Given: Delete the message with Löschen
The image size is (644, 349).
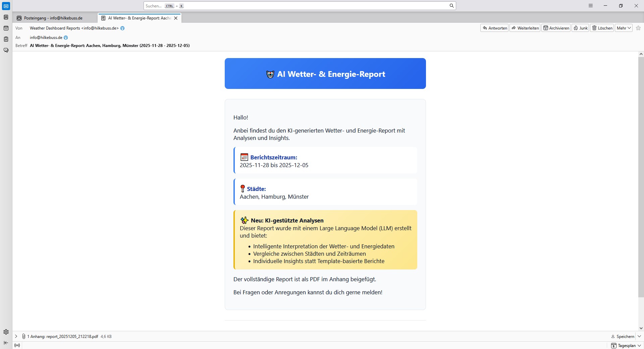Looking at the screenshot, I should coord(602,28).
